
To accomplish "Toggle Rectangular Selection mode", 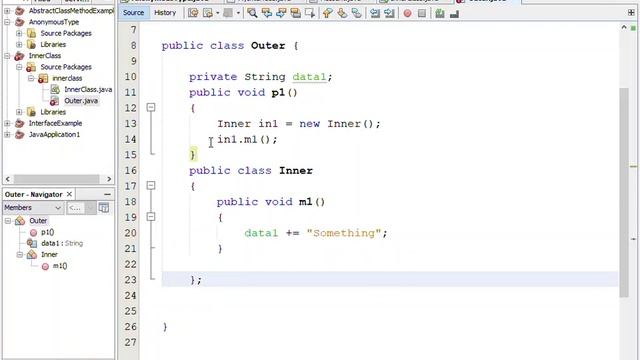I will 310,13.
